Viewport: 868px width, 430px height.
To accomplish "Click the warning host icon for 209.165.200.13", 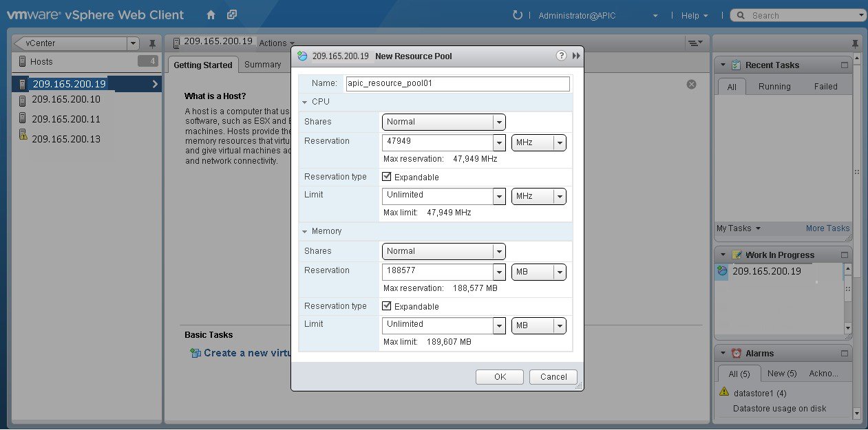I will tap(23, 134).
